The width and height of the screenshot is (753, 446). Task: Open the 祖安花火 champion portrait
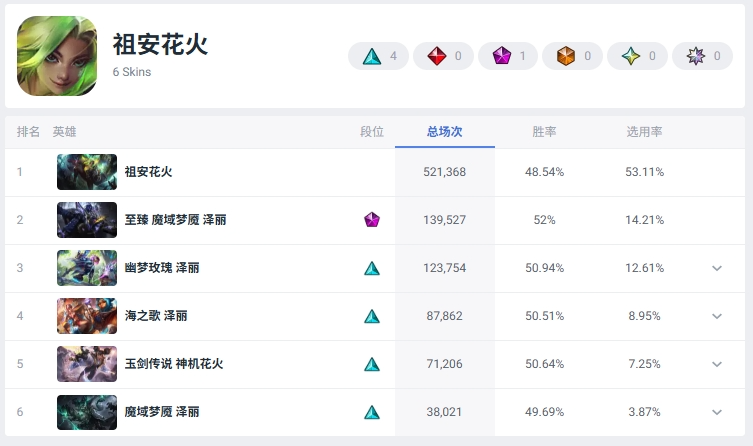pos(57,56)
